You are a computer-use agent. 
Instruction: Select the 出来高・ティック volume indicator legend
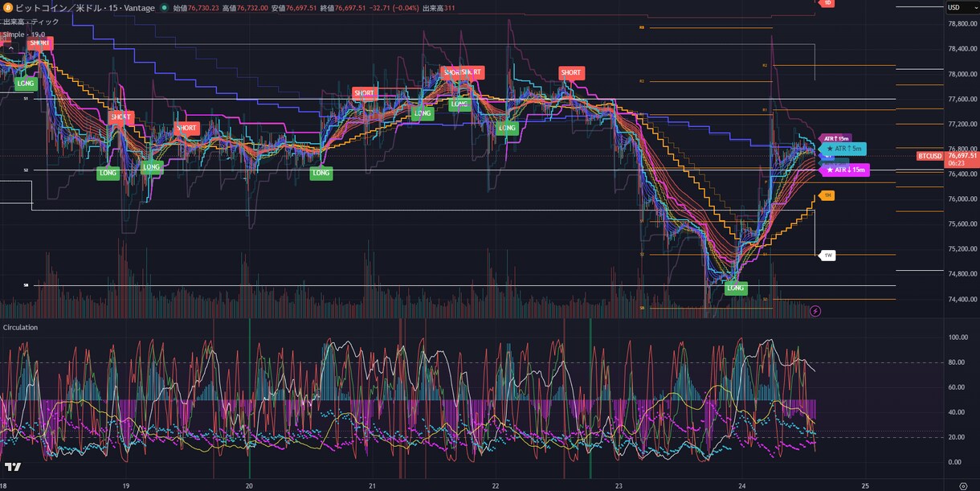25,23
